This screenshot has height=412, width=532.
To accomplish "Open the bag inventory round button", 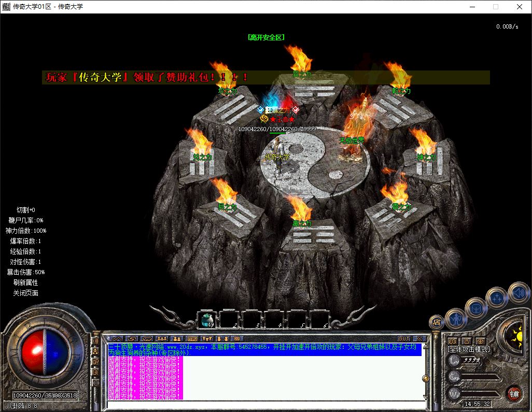I will click(x=476, y=308).
